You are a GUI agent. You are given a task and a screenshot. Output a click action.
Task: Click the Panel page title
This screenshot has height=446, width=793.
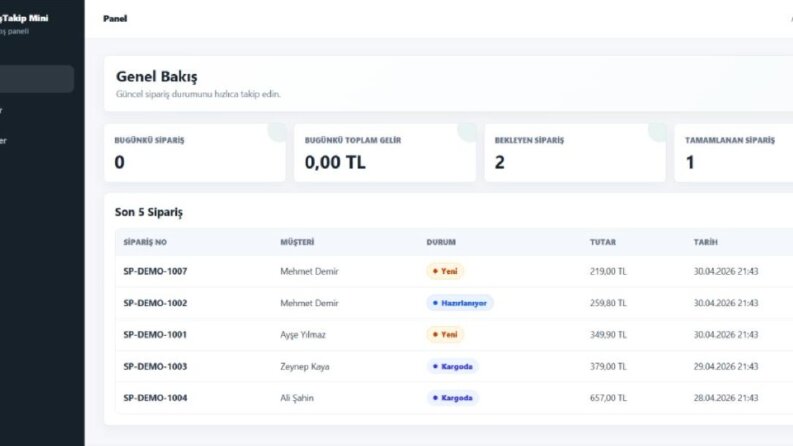tap(115, 19)
